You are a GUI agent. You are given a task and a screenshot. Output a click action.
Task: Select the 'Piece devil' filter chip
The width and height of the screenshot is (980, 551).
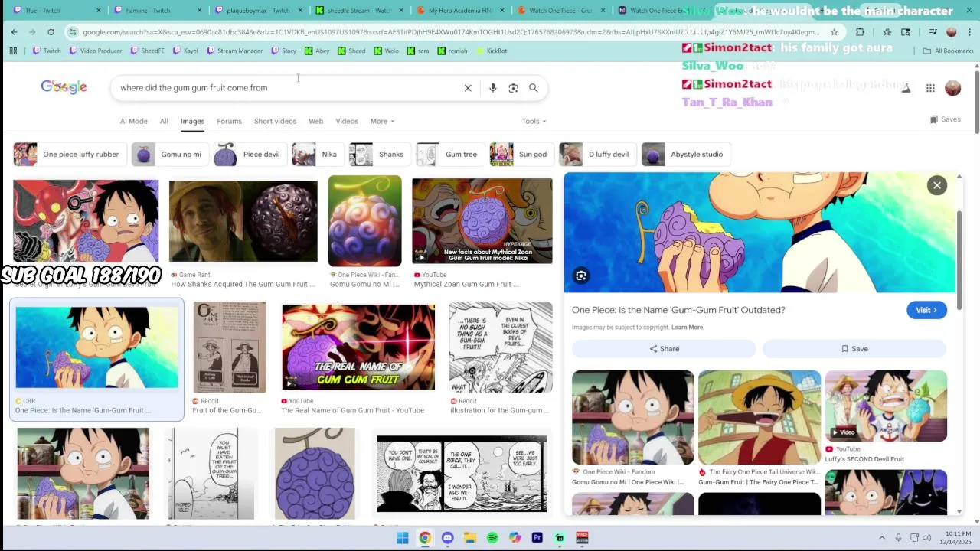250,154
